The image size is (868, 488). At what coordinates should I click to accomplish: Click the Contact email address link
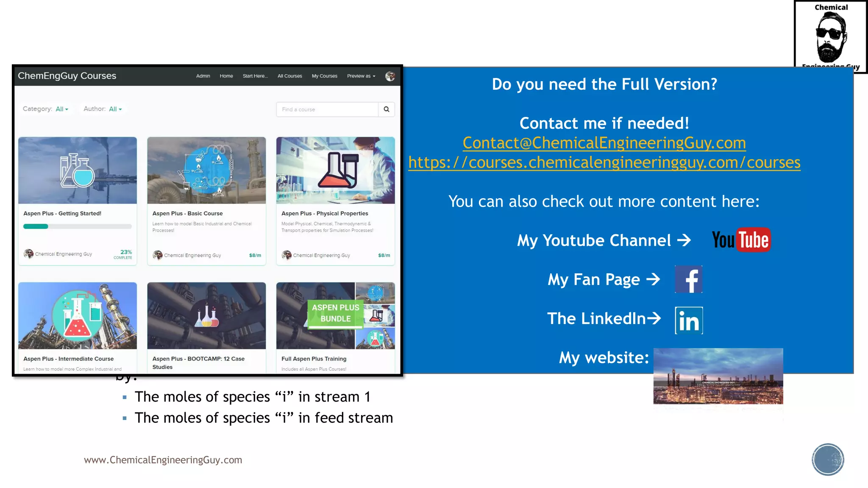coord(604,143)
